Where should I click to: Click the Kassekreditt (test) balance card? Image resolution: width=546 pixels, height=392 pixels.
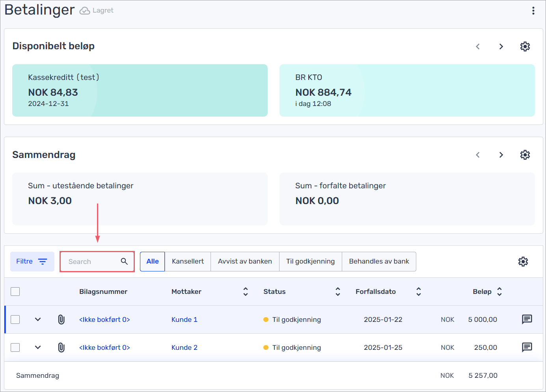point(140,90)
